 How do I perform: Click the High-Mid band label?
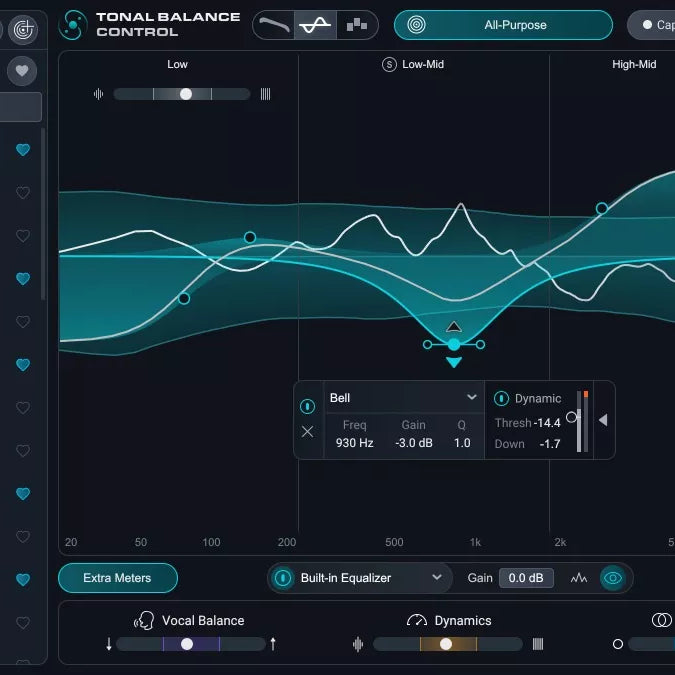tap(634, 65)
